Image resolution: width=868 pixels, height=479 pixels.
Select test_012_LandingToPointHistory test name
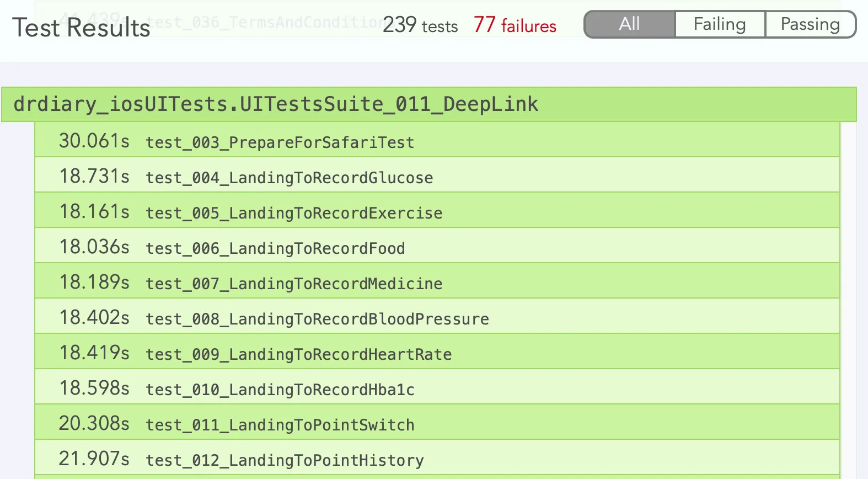(x=285, y=460)
